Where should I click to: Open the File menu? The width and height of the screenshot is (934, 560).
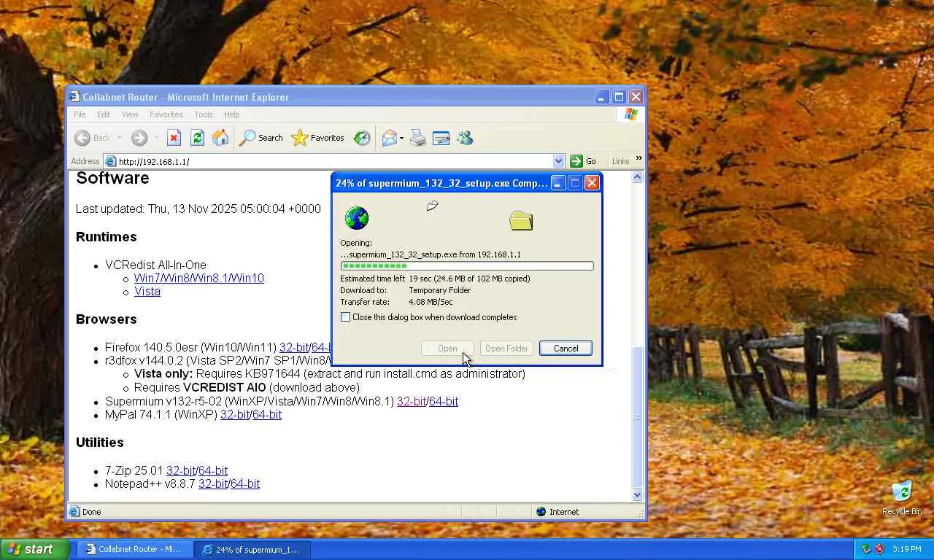click(x=80, y=114)
